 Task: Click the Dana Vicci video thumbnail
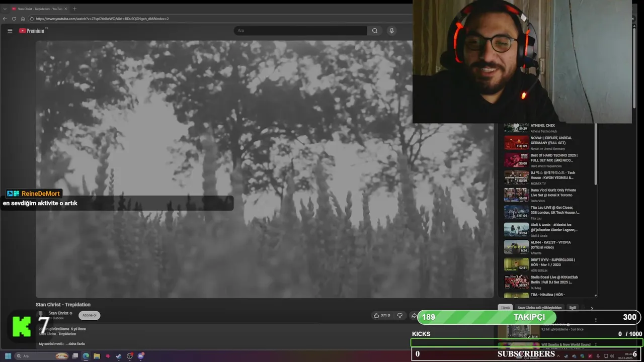516,195
